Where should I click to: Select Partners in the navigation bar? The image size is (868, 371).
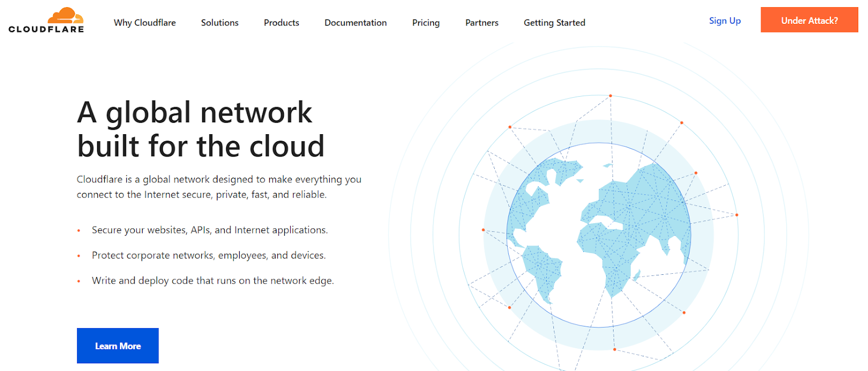point(482,23)
